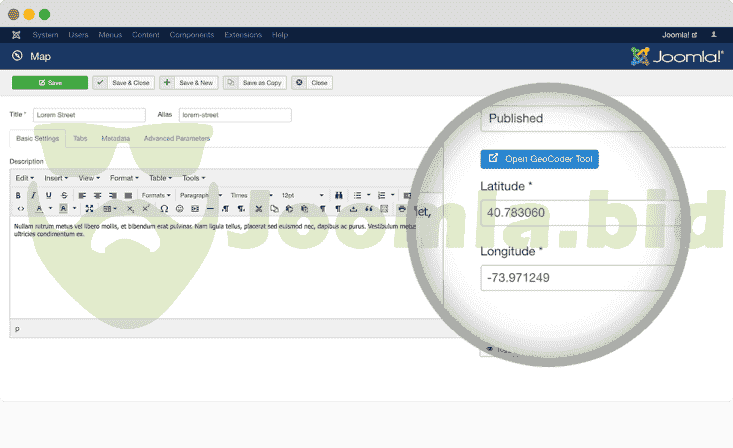Open find and replace binoculars icon

pyautogui.click(x=338, y=195)
